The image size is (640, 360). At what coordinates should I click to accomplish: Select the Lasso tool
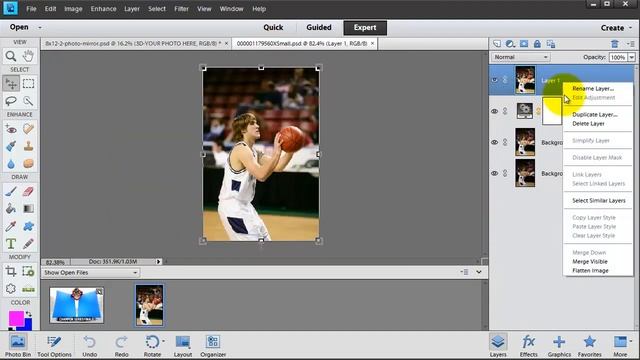click(x=11, y=100)
